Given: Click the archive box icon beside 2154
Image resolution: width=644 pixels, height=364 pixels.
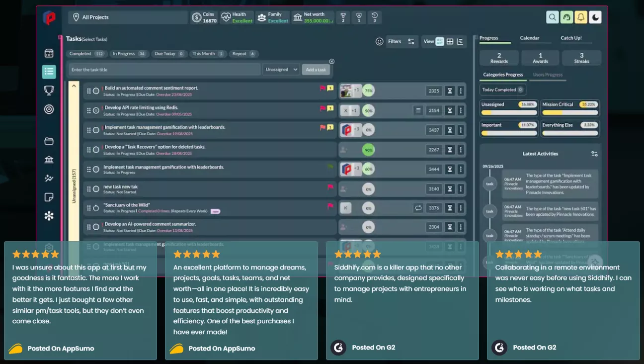Looking at the screenshot, I should coord(418,110).
